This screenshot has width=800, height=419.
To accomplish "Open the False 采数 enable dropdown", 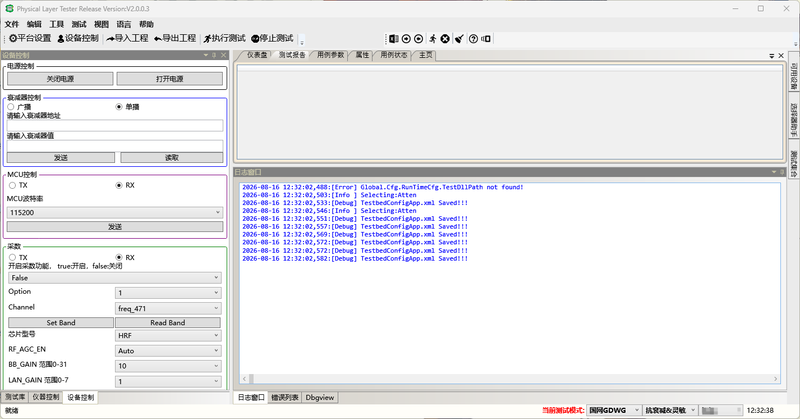I will 115,278.
